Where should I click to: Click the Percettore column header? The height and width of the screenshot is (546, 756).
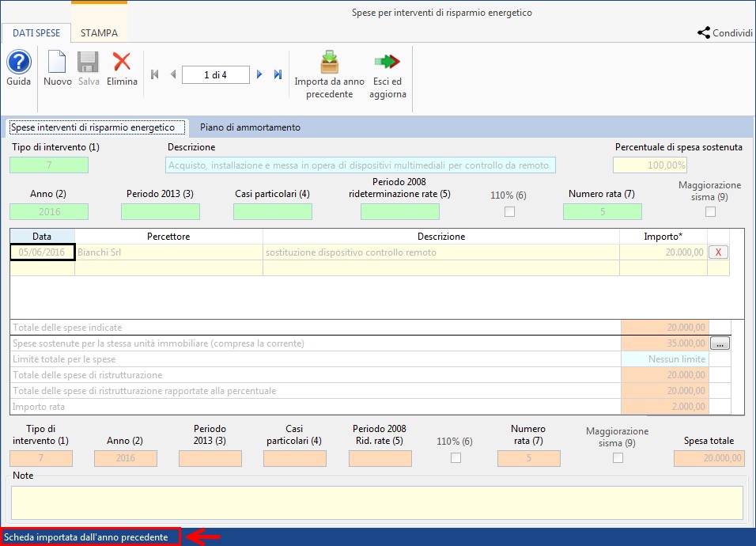pyautogui.click(x=168, y=237)
